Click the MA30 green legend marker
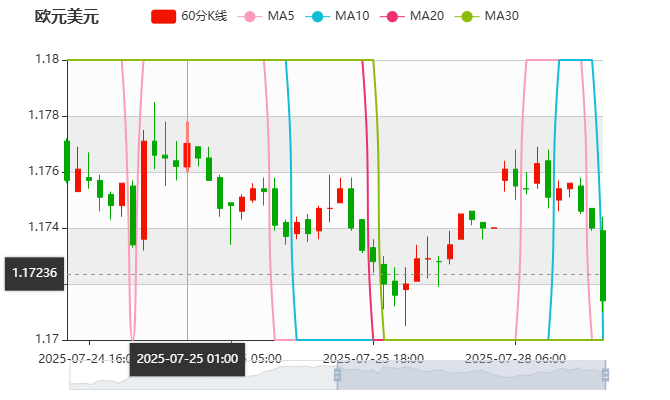The height and width of the screenshot is (400, 670). point(467,16)
